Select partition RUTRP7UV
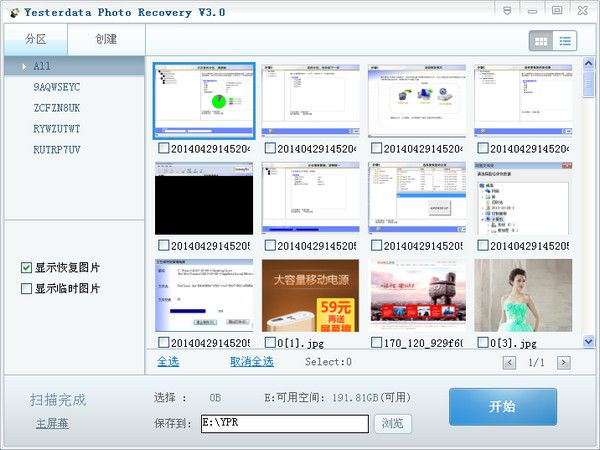The height and width of the screenshot is (450, 600). tap(57, 150)
